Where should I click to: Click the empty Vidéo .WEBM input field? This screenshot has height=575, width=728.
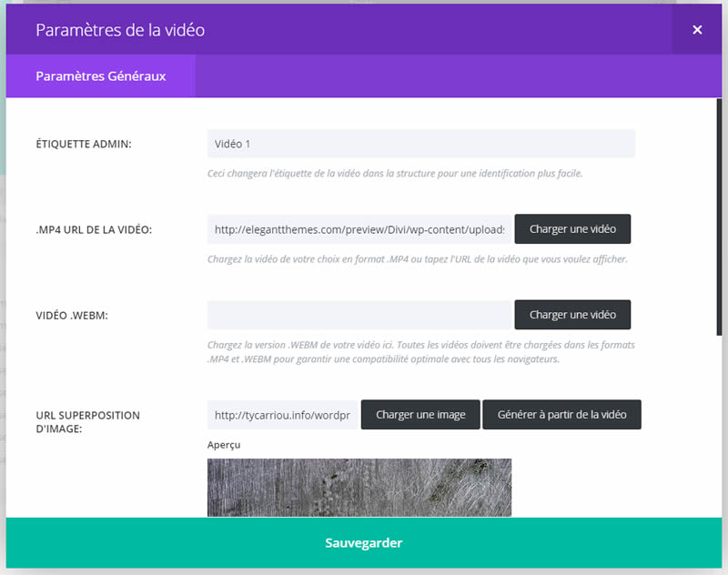(x=359, y=315)
